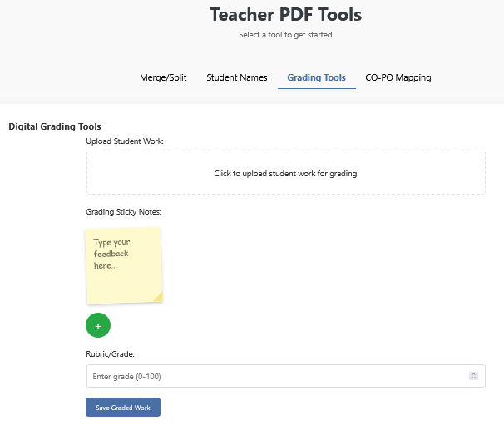Click the folded corner of the sticky note
This screenshot has width=504, height=425.
157,298
